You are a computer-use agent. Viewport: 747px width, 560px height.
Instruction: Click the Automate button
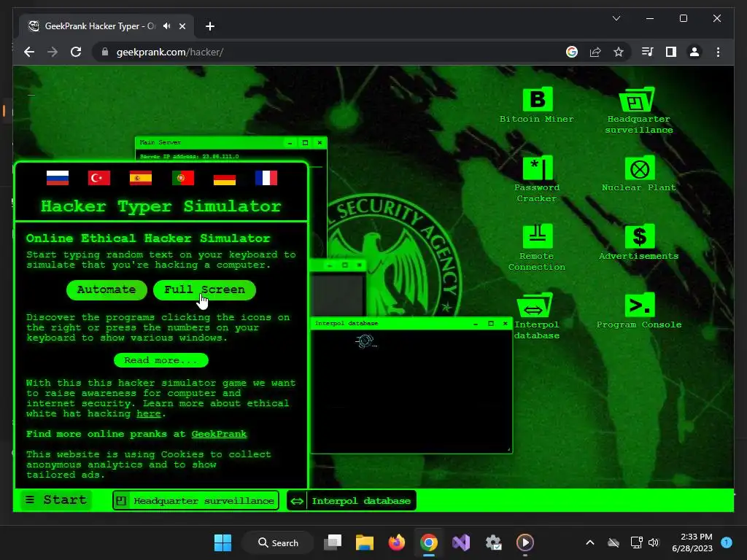pyautogui.click(x=107, y=290)
